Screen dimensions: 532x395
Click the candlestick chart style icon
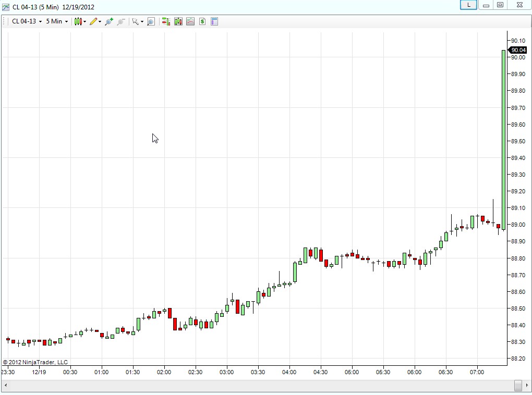[78, 22]
